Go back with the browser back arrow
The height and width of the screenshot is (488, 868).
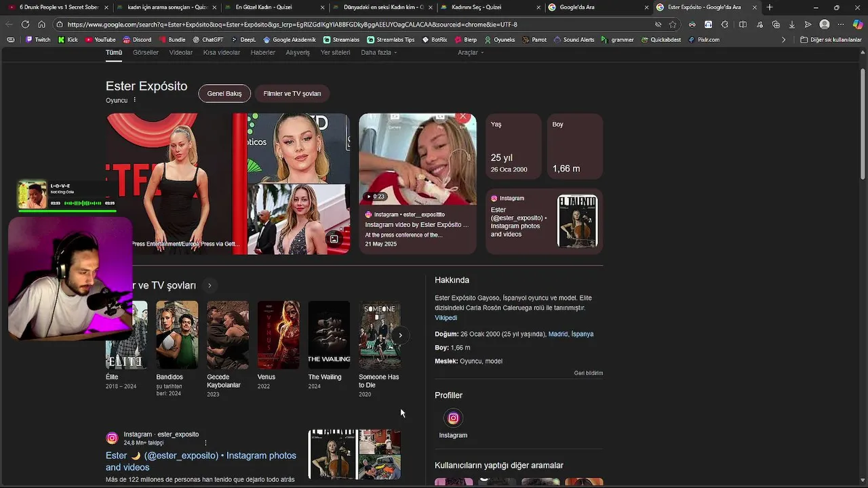point(9,24)
